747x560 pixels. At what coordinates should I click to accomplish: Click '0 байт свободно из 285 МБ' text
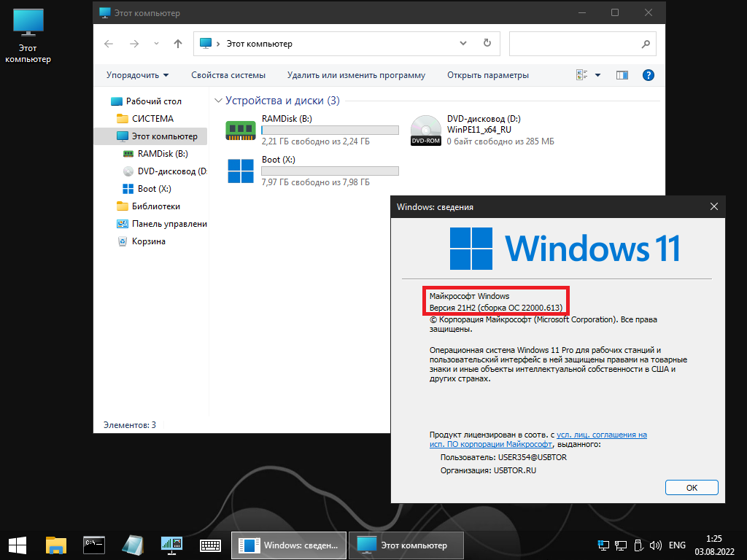pyautogui.click(x=500, y=141)
